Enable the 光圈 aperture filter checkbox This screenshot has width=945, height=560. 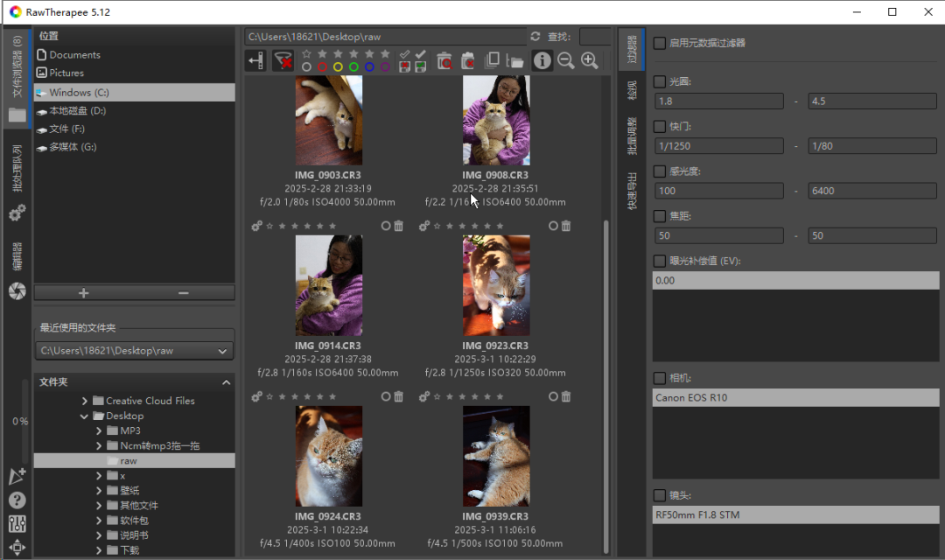(x=660, y=81)
